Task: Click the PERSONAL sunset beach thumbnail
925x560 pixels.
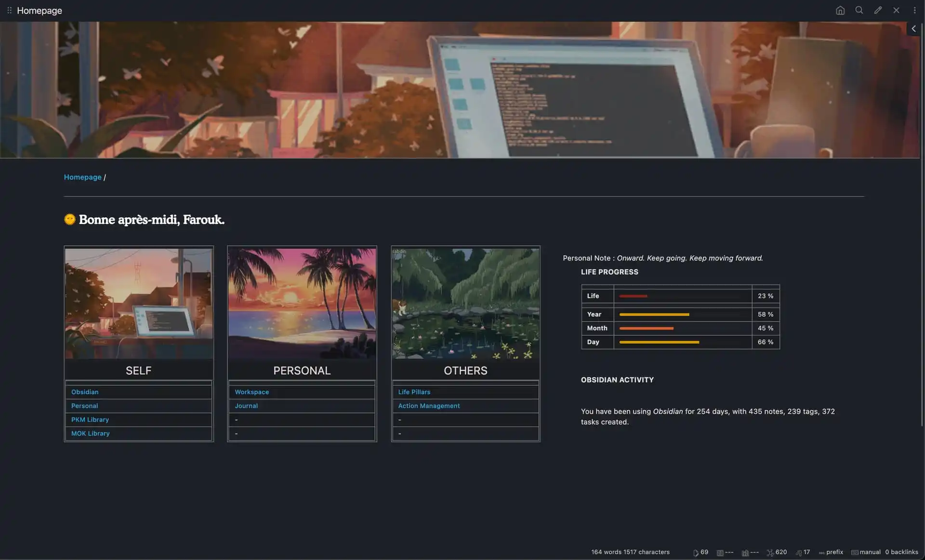Action: coord(302,303)
